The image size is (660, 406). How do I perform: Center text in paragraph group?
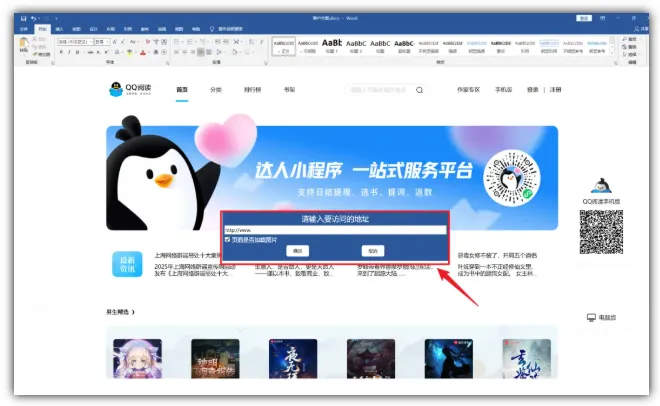point(184,52)
